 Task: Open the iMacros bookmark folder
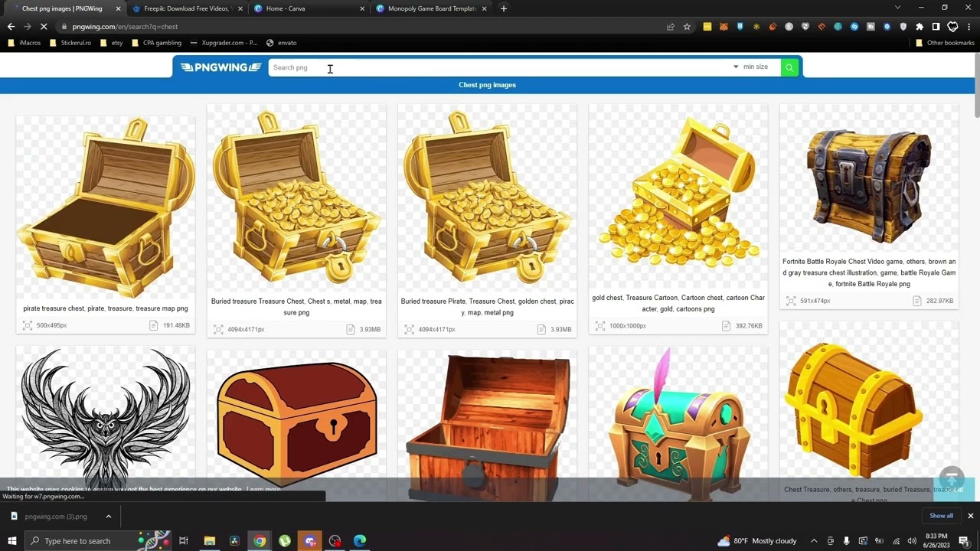point(24,43)
